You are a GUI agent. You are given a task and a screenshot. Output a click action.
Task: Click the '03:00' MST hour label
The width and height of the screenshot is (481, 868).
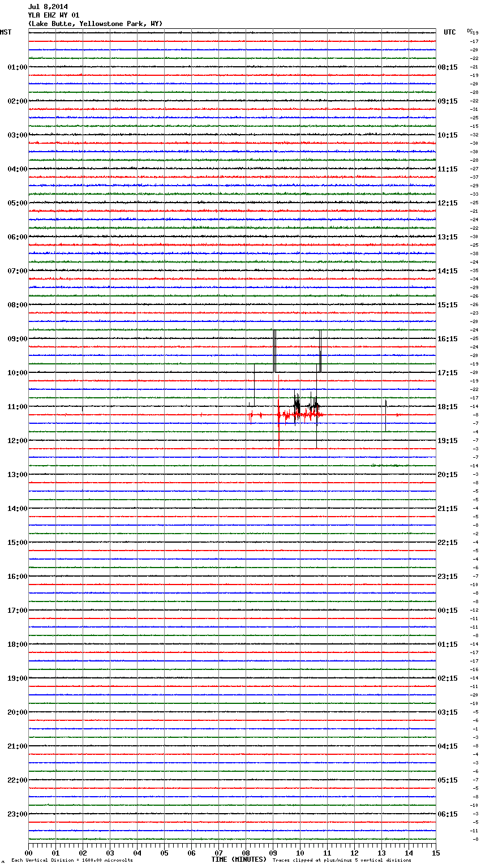tap(18, 135)
